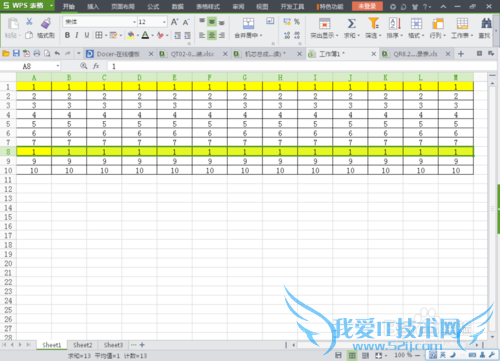This screenshot has height=361, width=500.
Task: Open a file with the folder icon
Action: 6,53
